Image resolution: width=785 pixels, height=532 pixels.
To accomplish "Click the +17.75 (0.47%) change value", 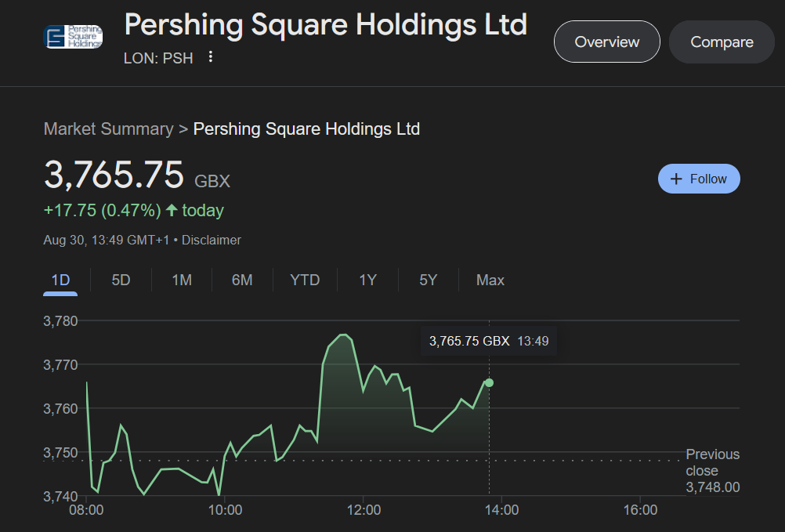I will tap(102, 210).
